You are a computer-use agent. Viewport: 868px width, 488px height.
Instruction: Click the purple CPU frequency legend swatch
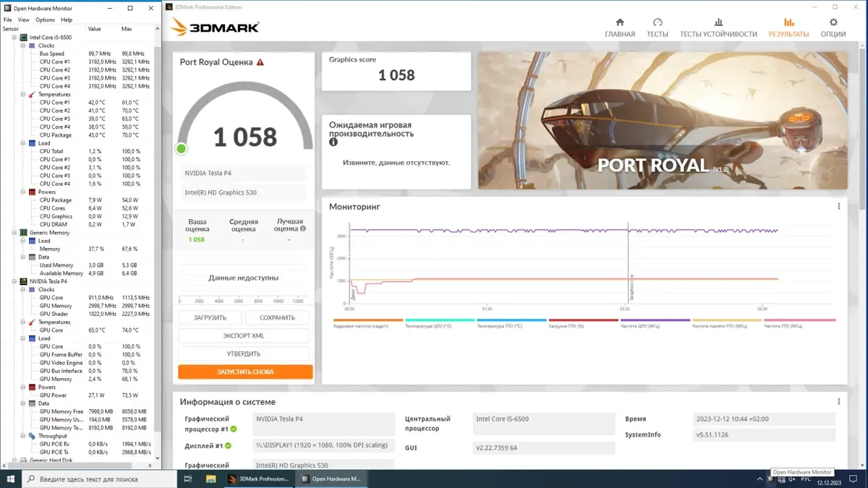click(655, 320)
